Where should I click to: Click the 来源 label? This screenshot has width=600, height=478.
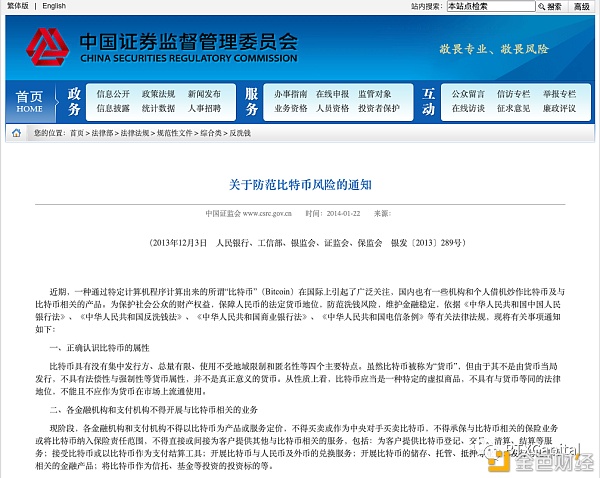(x=382, y=214)
